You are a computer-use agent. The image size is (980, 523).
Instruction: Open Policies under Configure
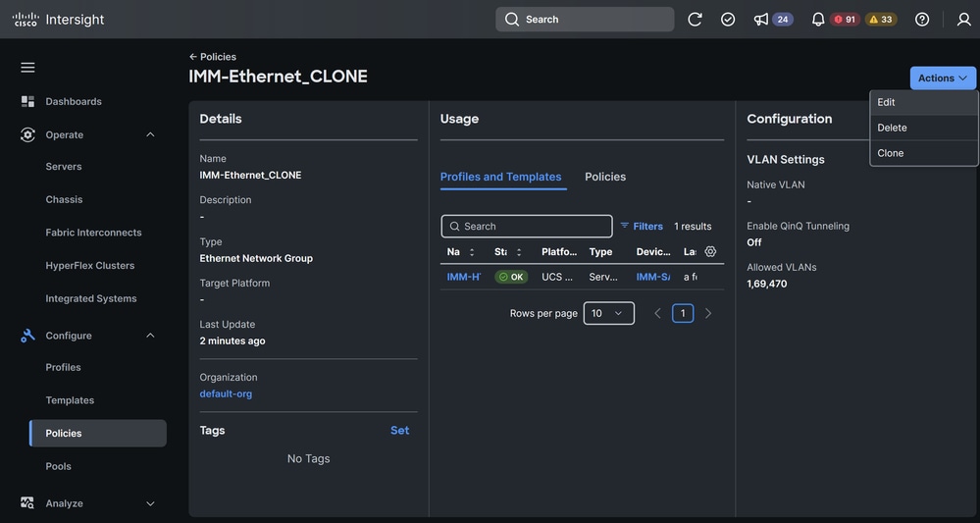click(98, 433)
